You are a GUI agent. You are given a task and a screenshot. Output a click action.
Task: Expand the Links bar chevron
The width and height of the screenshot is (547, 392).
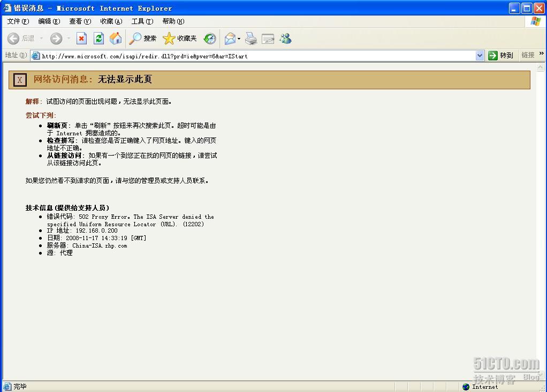pos(542,53)
